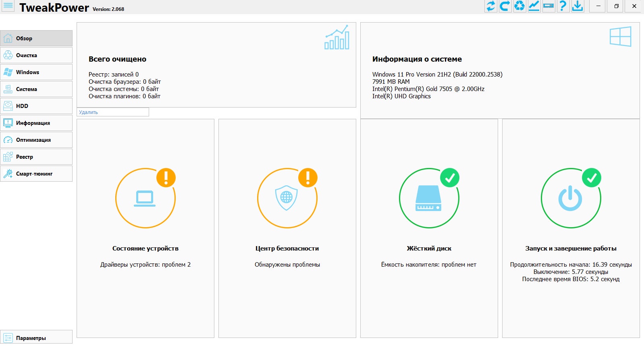Click the Удалить link under the cleanup summary
The image size is (644, 346).
coord(88,112)
